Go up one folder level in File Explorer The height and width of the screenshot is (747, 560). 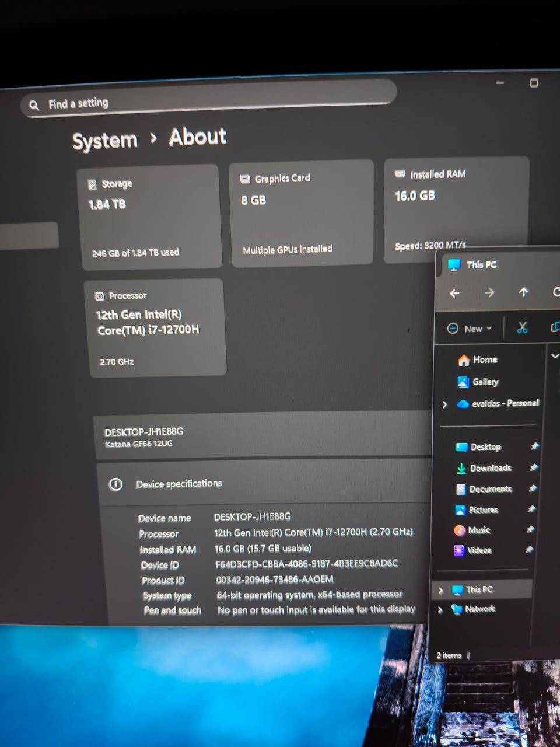[x=524, y=292]
